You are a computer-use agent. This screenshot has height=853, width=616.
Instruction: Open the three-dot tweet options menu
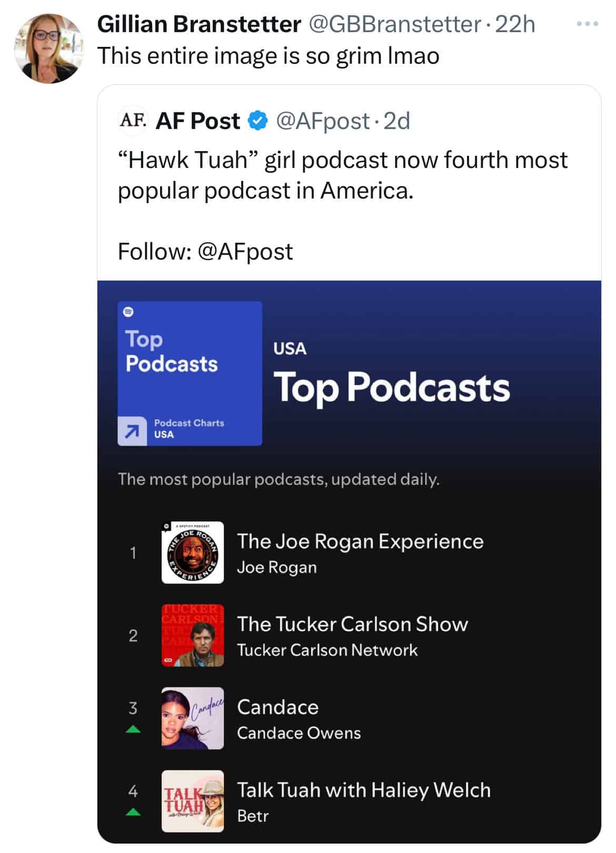pyautogui.click(x=587, y=24)
